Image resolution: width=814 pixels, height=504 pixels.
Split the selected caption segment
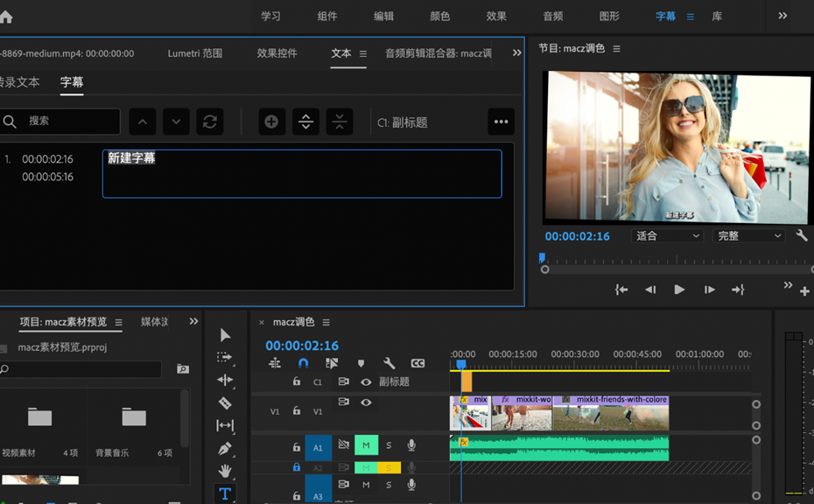coord(305,122)
